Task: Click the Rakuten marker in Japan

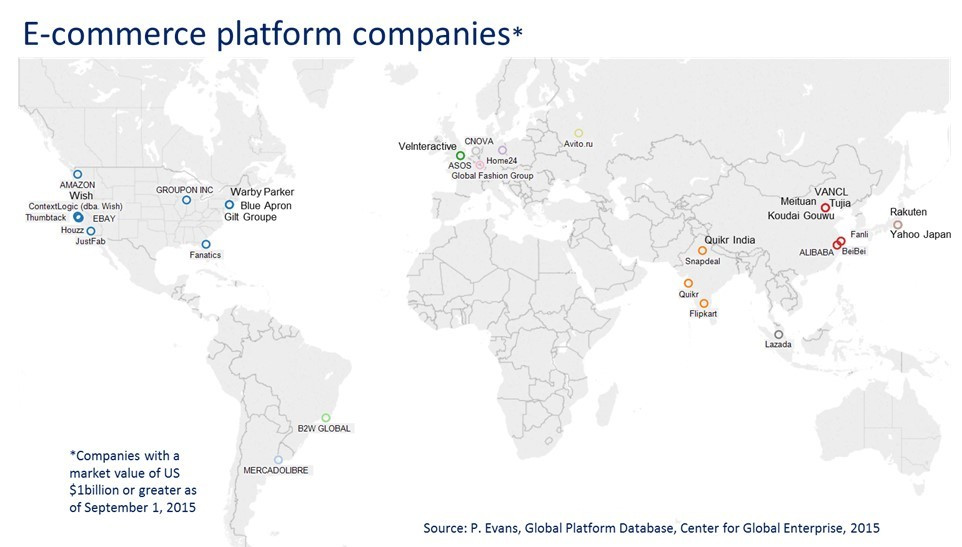Action: [x=898, y=225]
